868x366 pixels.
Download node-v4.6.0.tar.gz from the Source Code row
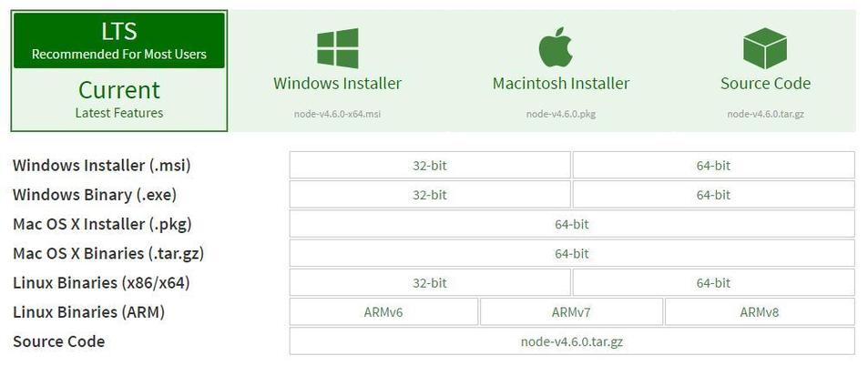[572, 341]
